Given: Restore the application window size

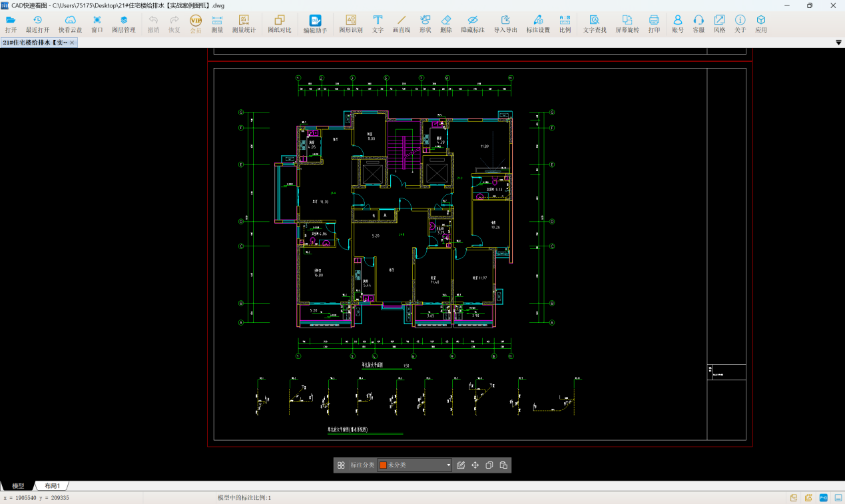Looking at the screenshot, I should pos(810,5).
